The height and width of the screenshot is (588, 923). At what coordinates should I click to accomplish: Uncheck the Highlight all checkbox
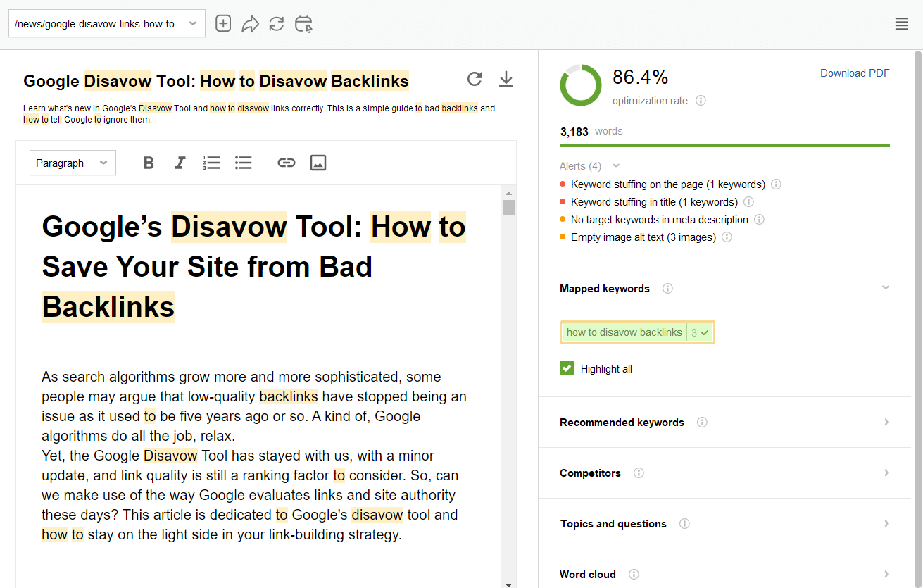point(567,368)
